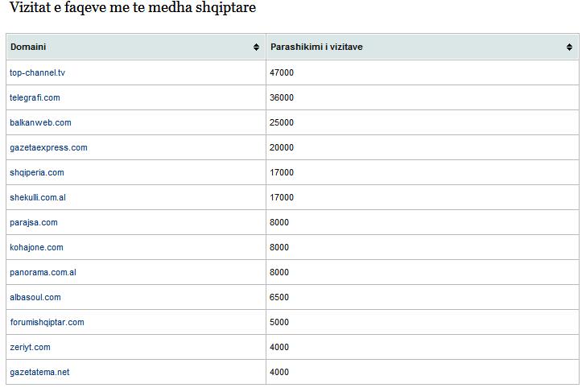
Task: Visit forumishqiptar.com link
Action: (47, 322)
